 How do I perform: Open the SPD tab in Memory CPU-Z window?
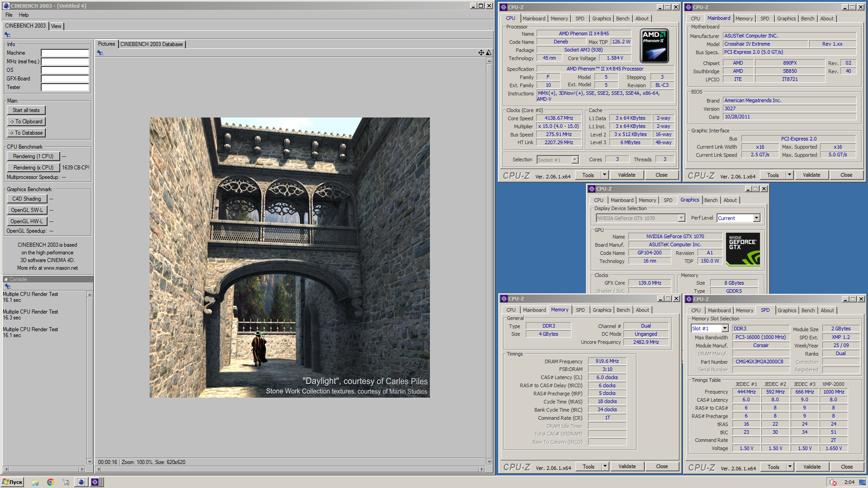point(580,310)
